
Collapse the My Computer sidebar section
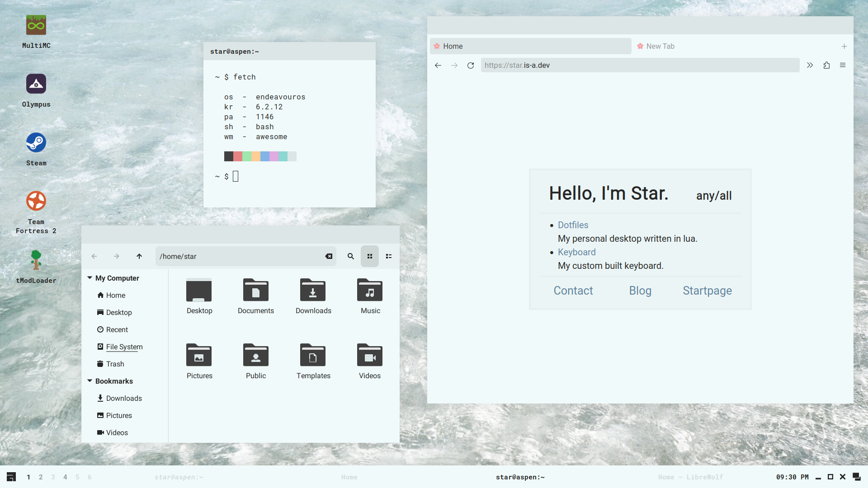pos(90,278)
